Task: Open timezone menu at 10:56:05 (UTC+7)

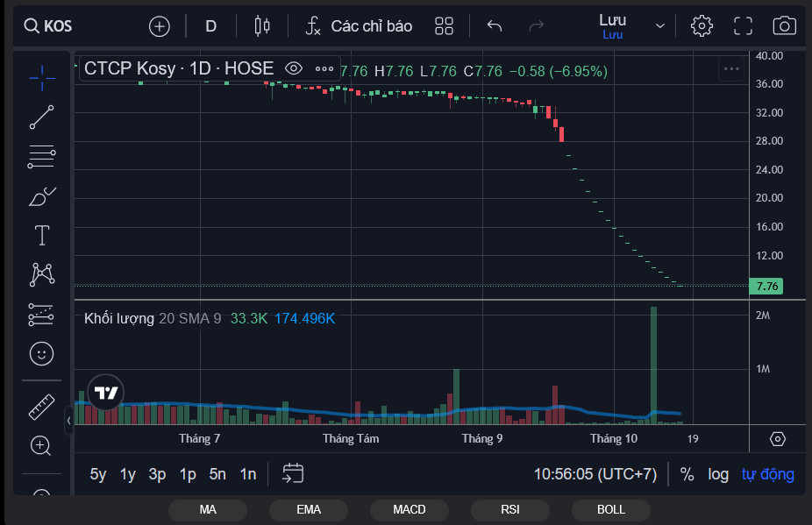Action: [595, 474]
